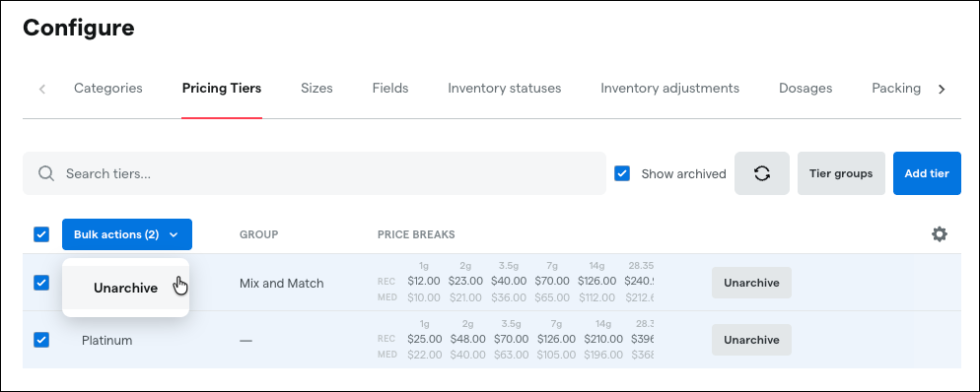The height and width of the screenshot is (392, 980).
Task: Click the search magnifier icon
Action: 46,173
